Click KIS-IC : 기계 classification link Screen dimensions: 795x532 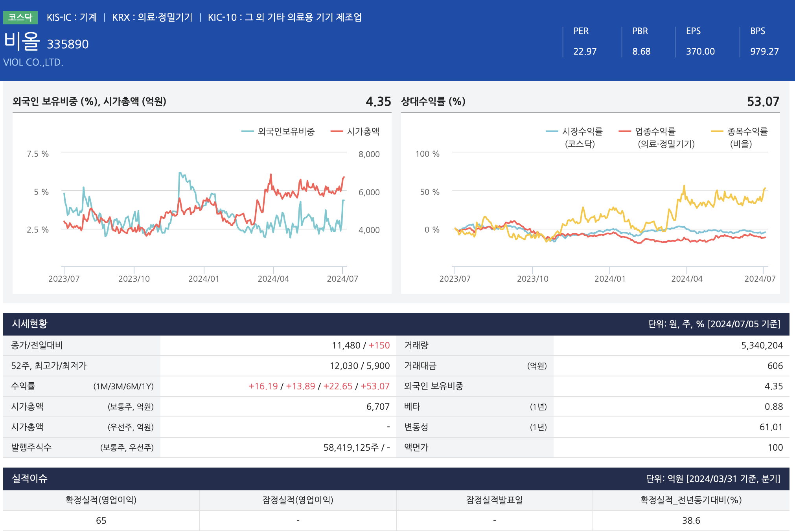click(72, 17)
